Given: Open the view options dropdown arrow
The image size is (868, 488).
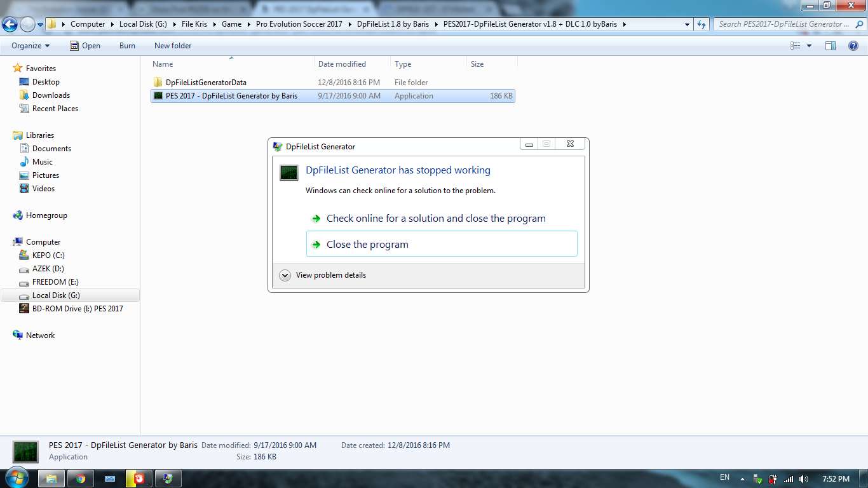Looking at the screenshot, I should (809, 46).
